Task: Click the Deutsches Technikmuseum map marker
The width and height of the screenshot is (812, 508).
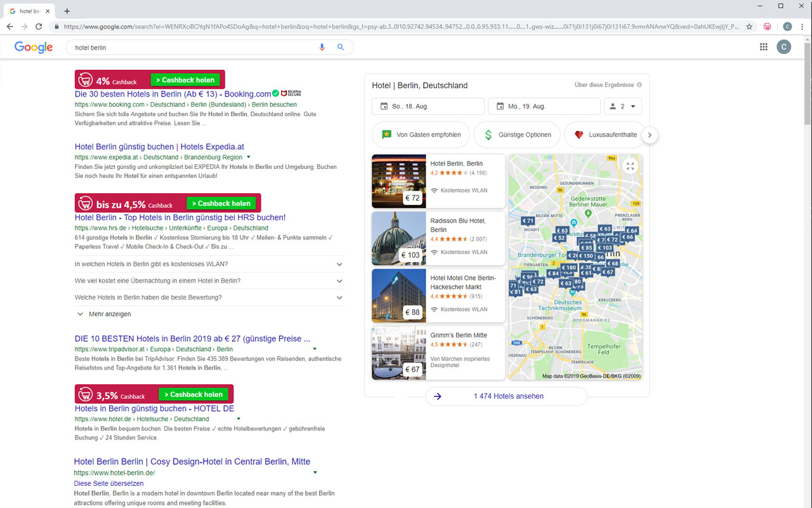Action: pos(573,293)
